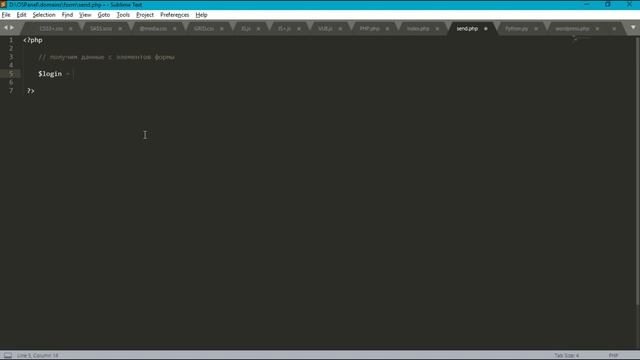
Task: Switch to the wordpress.php tab
Action: (x=572, y=29)
